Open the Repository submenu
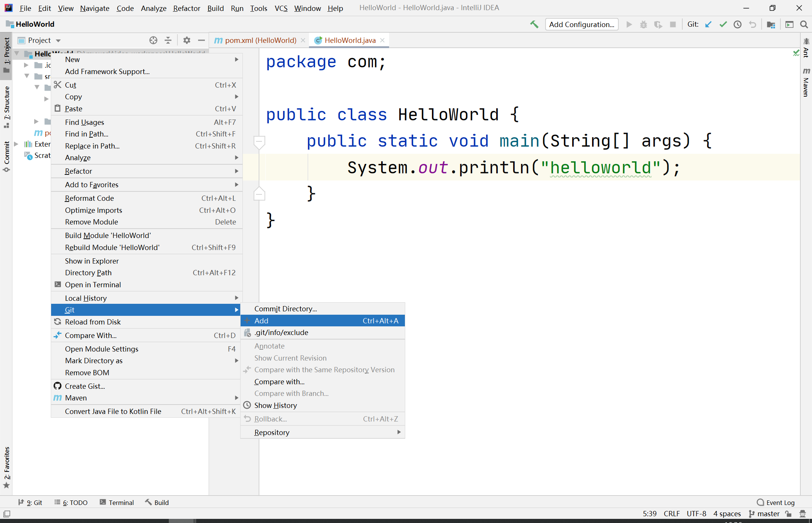Viewport: 812px width, 523px height. point(323,432)
